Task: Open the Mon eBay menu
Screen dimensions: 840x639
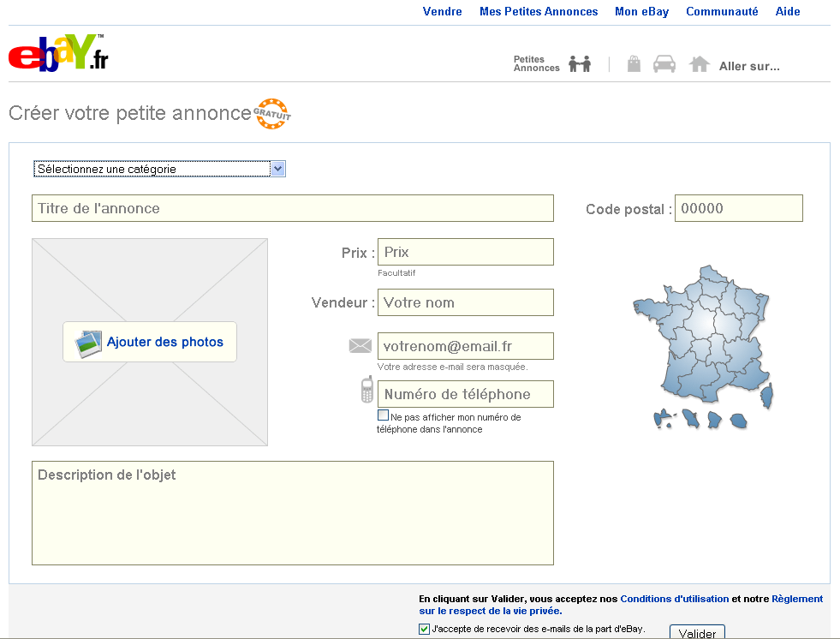Action: click(642, 11)
